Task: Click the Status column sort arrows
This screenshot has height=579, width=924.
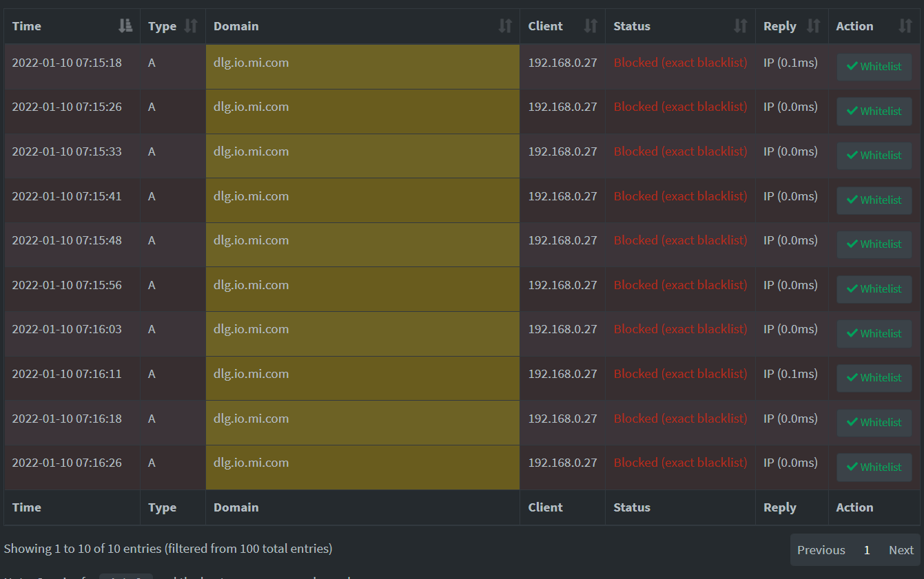Action: point(740,26)
